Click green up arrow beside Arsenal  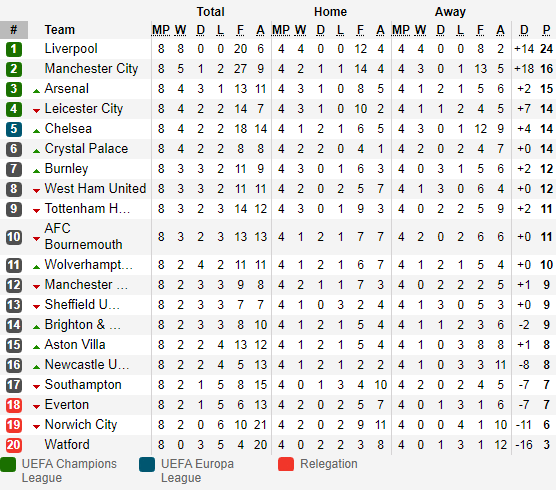pos(36,91)
